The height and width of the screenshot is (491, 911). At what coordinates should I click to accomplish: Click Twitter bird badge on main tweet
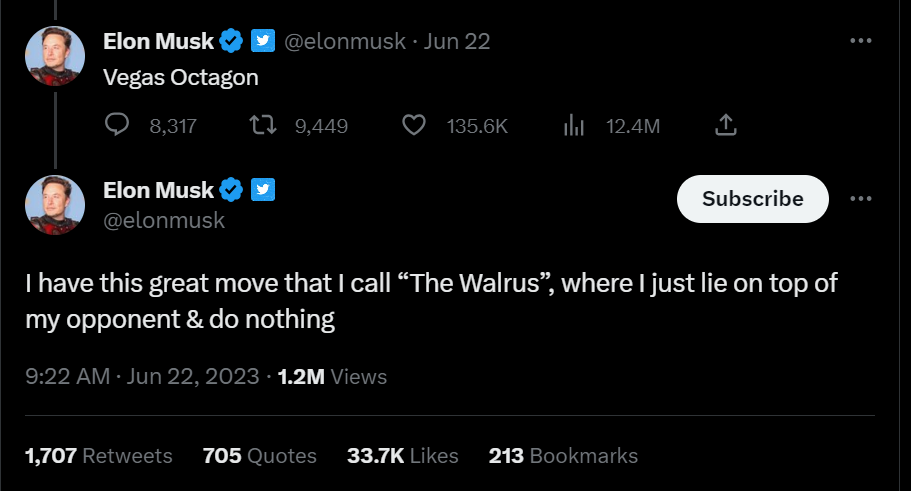[263, 189]
